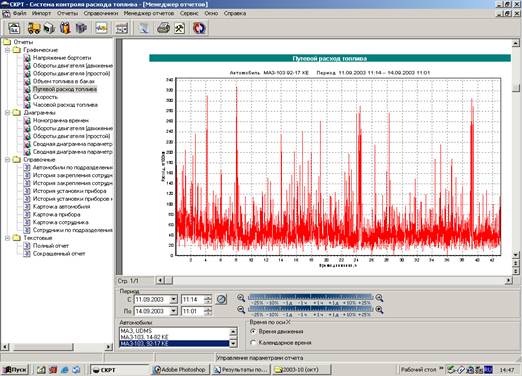
Task: Select the Скорость report
Action: (45, 97)
